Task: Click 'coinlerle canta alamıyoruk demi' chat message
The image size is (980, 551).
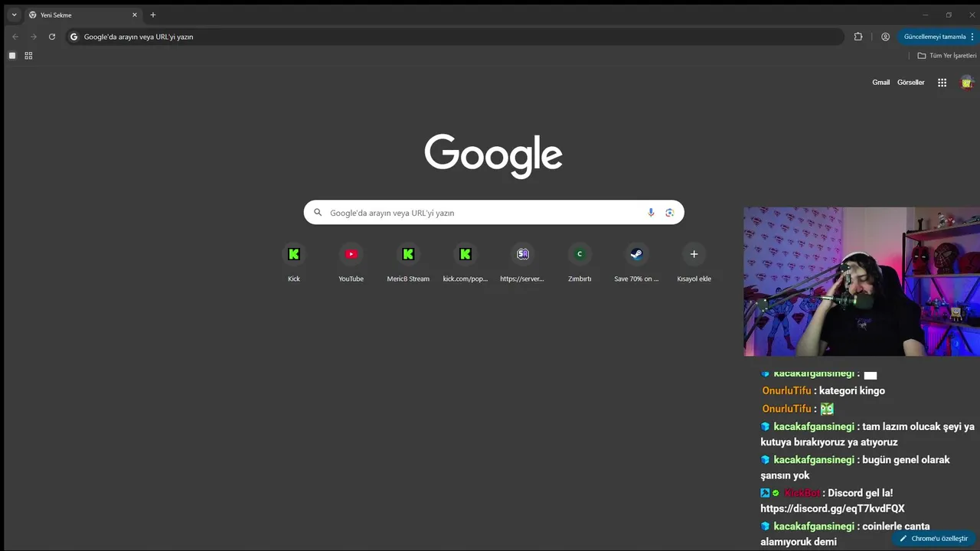Action: click(845, 534)
